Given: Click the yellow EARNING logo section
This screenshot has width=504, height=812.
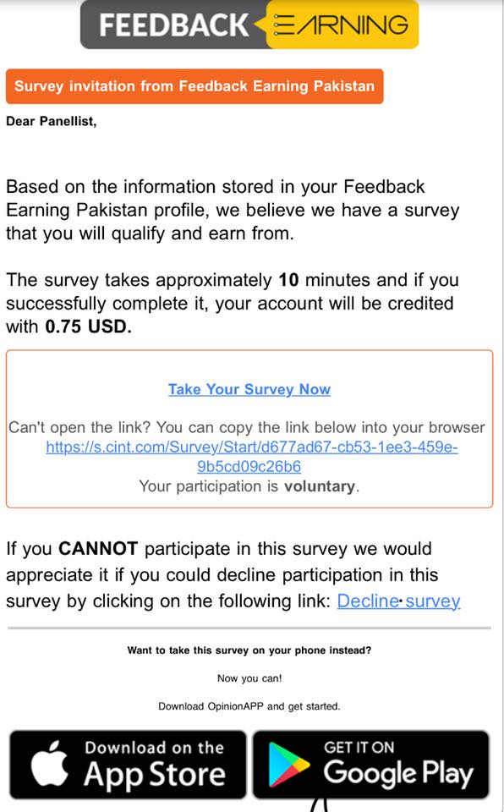Looking at the screenshot, I should [342, 25].
